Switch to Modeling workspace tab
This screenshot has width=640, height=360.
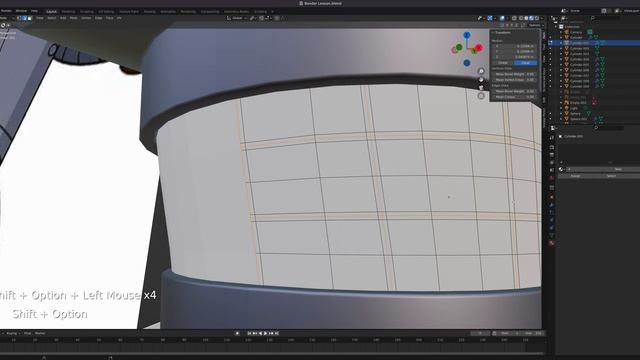point(68,11)
